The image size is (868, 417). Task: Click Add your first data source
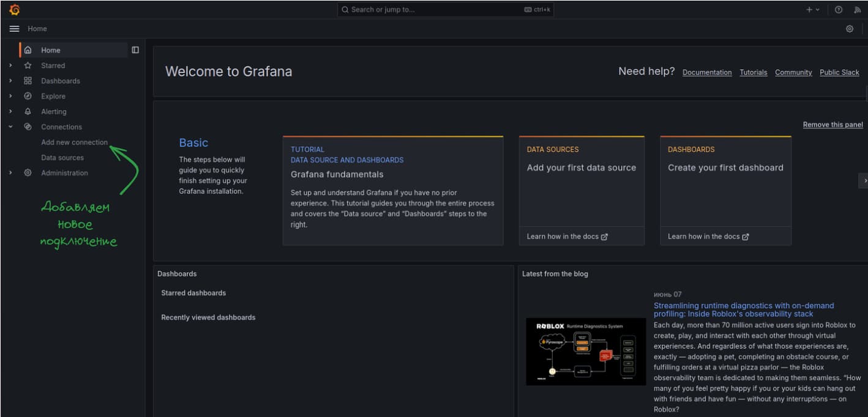(582, 168)
